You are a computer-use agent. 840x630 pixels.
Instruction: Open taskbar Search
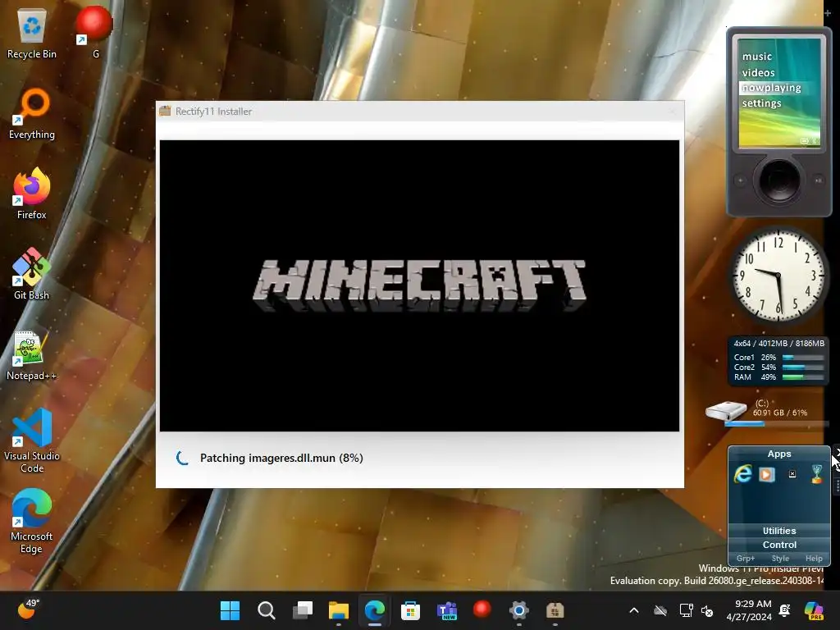pos(267,610)
